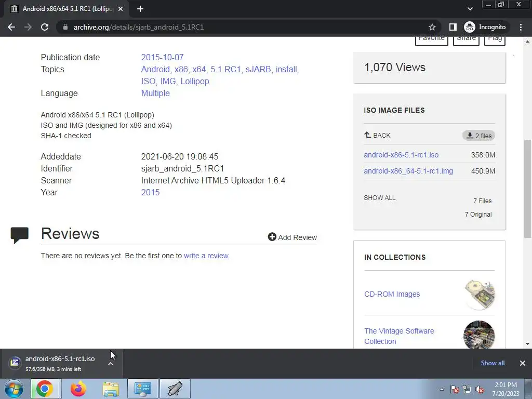
Task: Click 'Show all' downloads
Action: point(493,363)
